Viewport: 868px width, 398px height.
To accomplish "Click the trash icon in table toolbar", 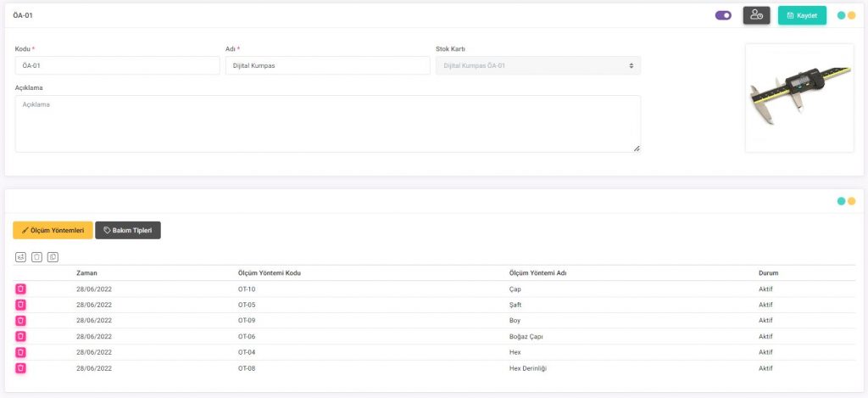I will pyautogui.click(x=37, y=257).
